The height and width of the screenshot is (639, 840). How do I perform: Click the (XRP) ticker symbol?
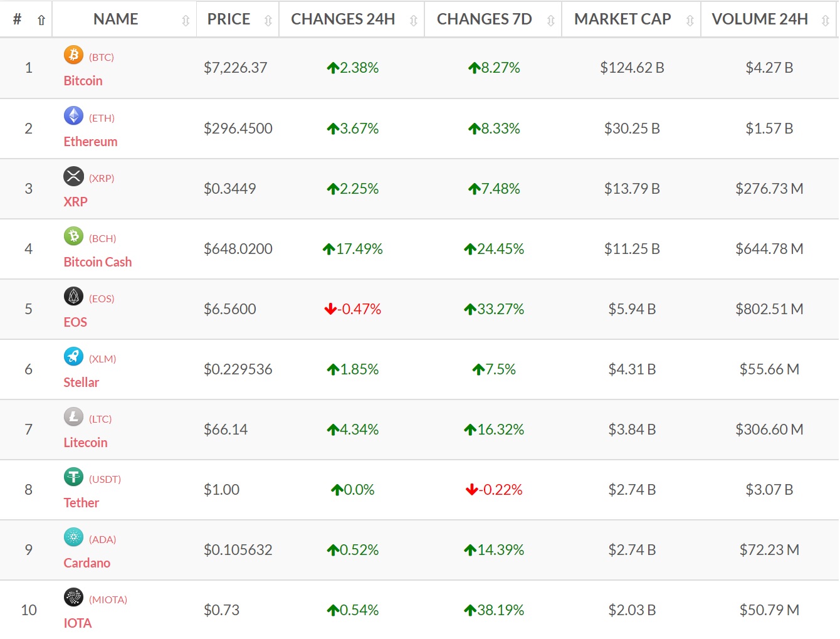102,178
